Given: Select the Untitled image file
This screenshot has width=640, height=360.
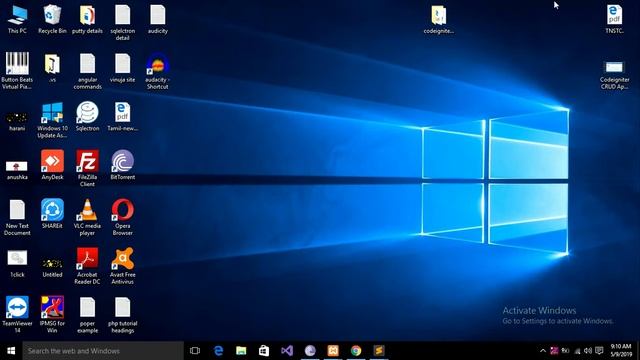Looking at the screenshot, I should click(52, 267).
